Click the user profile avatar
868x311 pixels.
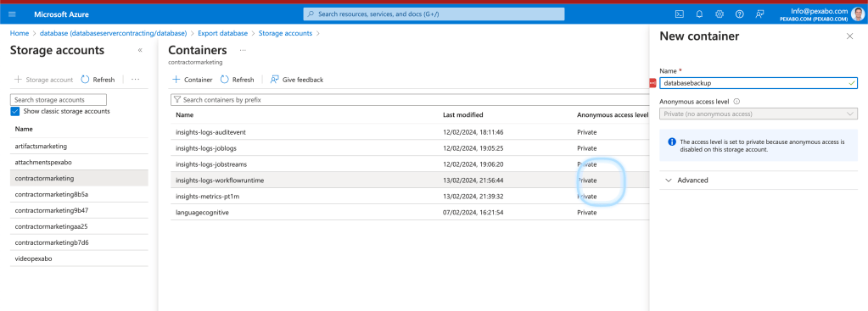coord(857,14)
